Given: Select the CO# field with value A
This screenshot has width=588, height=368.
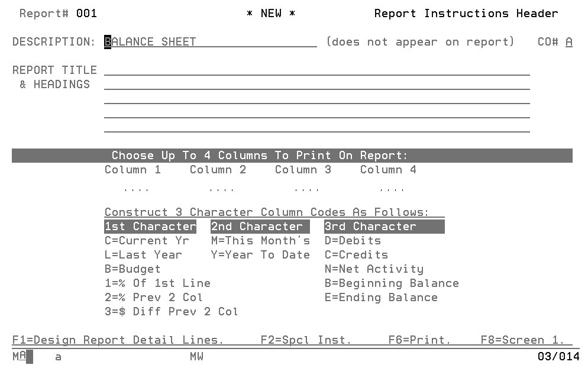Looking at the screenshot, I should pyautogui.click(x=569, y=41).
